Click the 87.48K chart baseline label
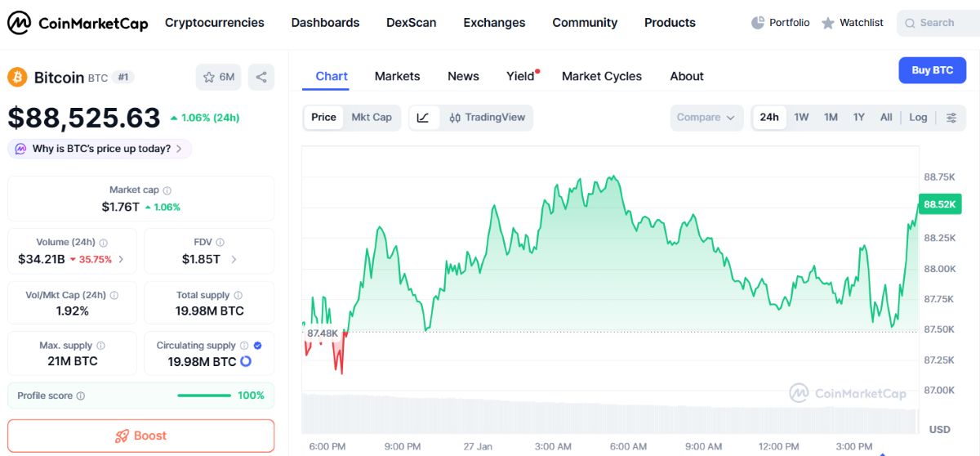 tap(323, 333)
